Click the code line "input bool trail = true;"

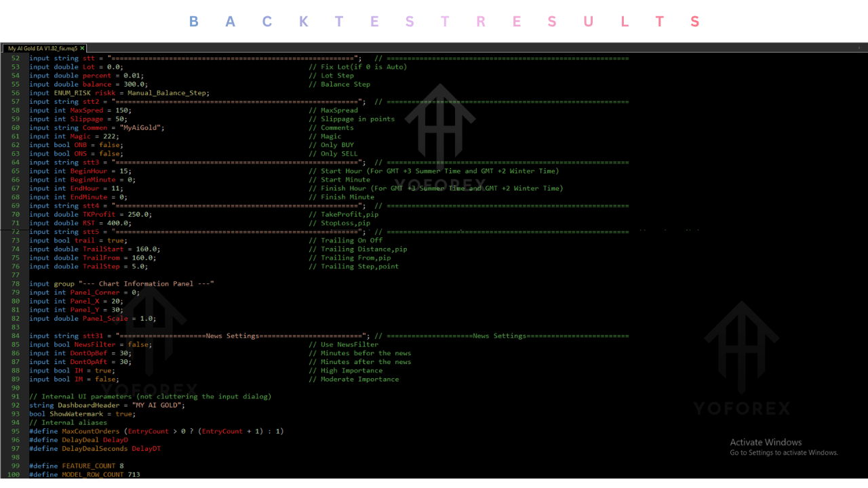(78, 241)
